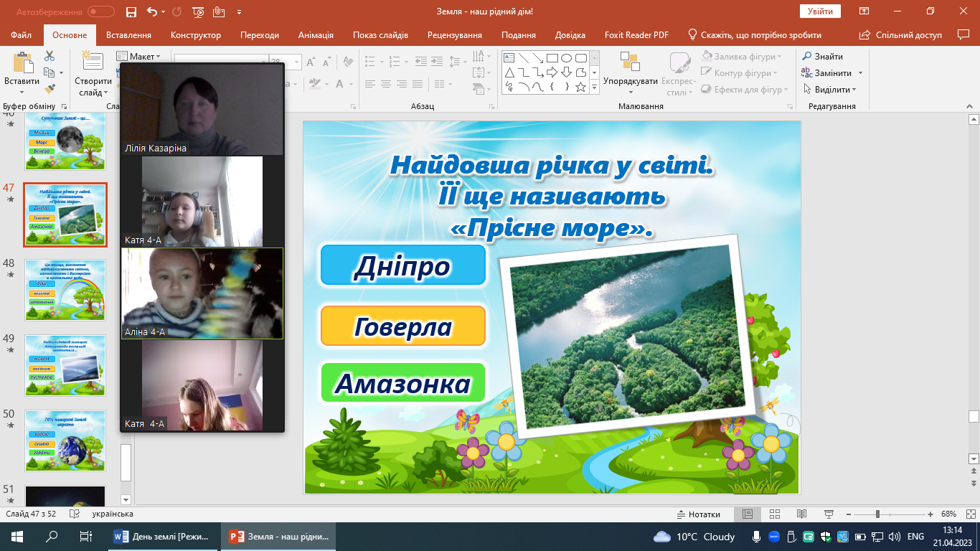
Task: Click the microphone icon in system tray
Action: [756, 537]
